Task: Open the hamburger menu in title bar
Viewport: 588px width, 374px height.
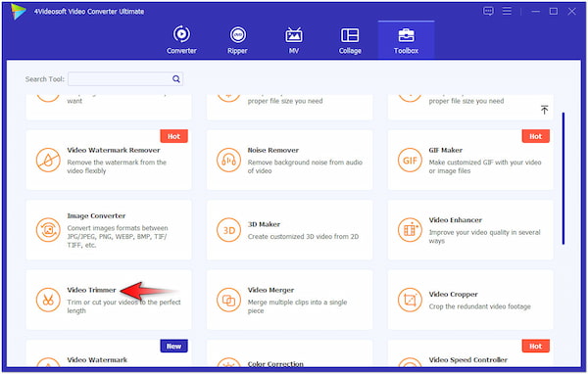Action: point(507,11)
